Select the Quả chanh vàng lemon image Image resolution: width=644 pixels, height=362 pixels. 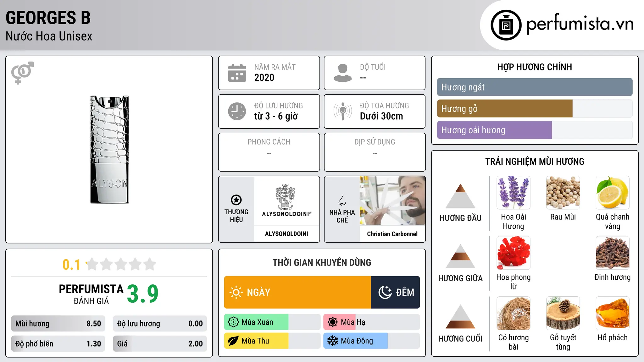(613, 193)
